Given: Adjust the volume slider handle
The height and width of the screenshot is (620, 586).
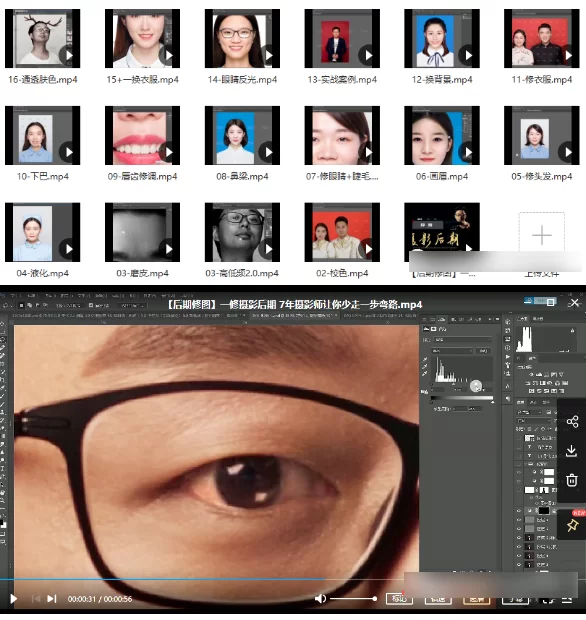Looking at the screenshot, I should click(374, 599).
